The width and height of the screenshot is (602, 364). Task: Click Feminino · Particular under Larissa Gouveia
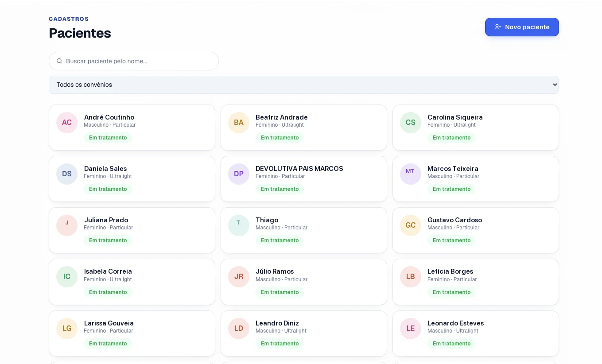click(x=109, y=331)
